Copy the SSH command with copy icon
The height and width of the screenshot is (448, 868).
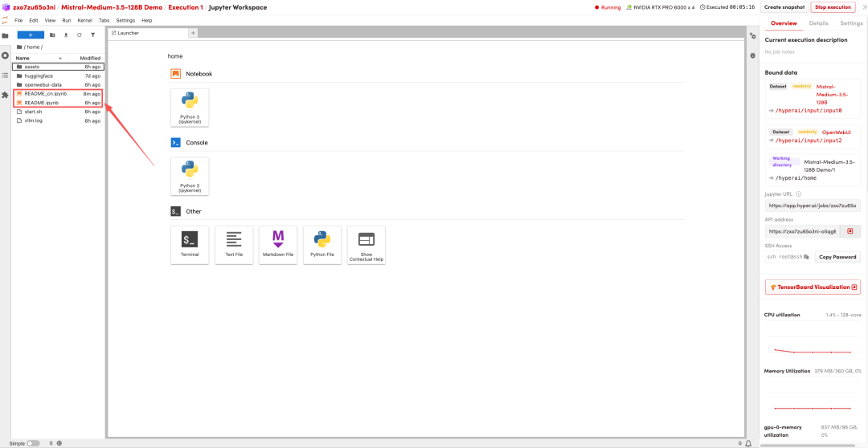pyautogui.click(x=806, y=257)
